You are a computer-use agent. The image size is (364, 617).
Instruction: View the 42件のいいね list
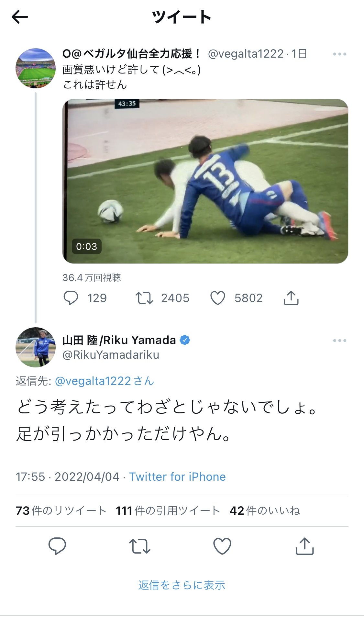(265, 510)
